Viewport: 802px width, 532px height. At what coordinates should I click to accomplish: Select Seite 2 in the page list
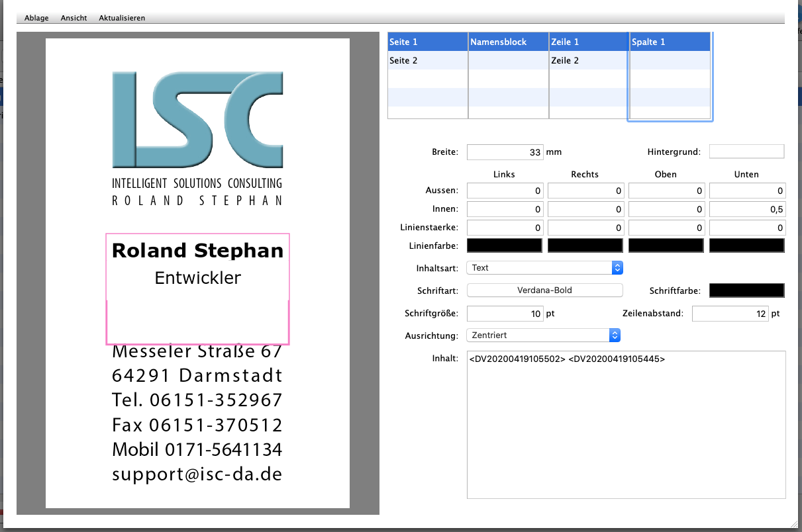pos(427,60)
